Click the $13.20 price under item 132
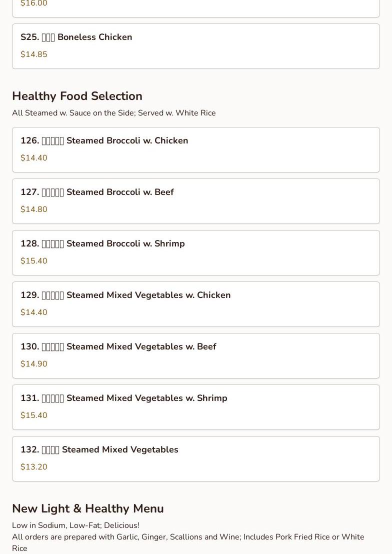 tap(34, 467)
